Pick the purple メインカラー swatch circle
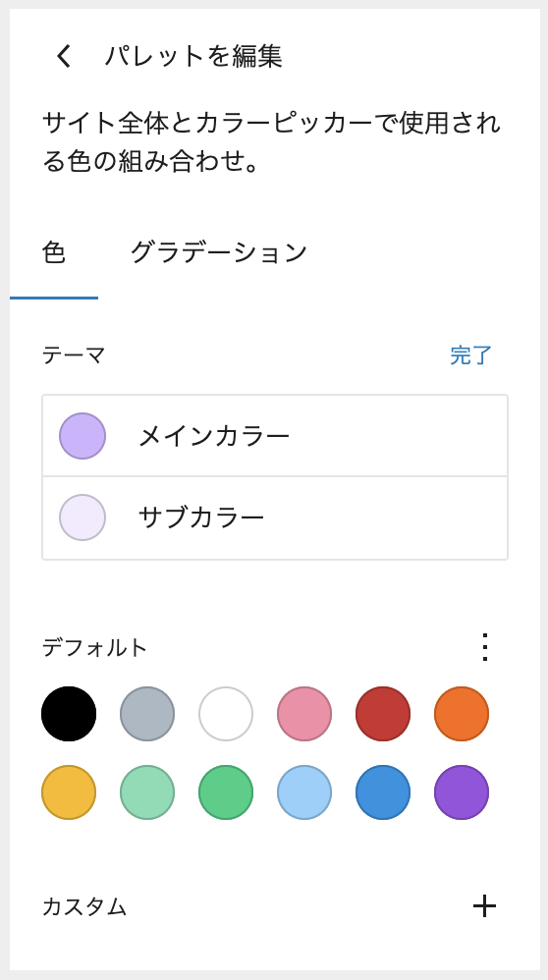 [x=82, y=436]
